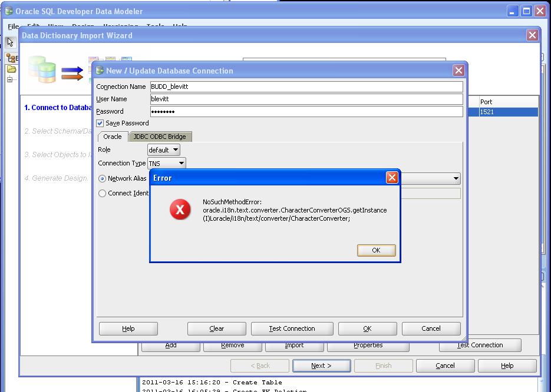This screenshot has width=551, height=392.
Task: Click the Oracle SQL Developer Data Modeler app icon
Action: pyautogui.click(x=8, y=11)
